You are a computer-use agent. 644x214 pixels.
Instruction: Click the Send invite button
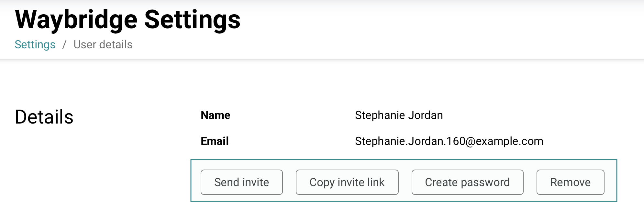[241, 182]
